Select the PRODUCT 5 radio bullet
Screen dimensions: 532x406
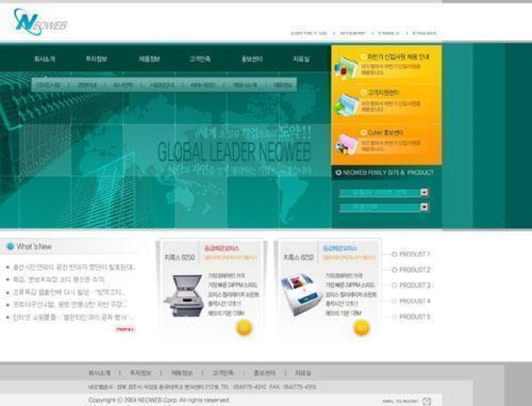[394, 317]
